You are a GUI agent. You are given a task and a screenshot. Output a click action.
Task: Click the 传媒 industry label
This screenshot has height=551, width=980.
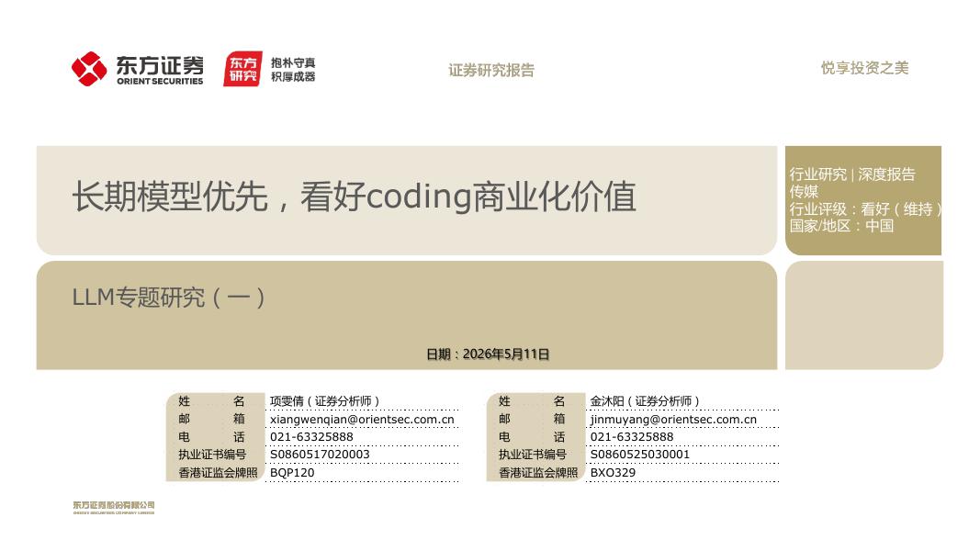click(804, 191)
